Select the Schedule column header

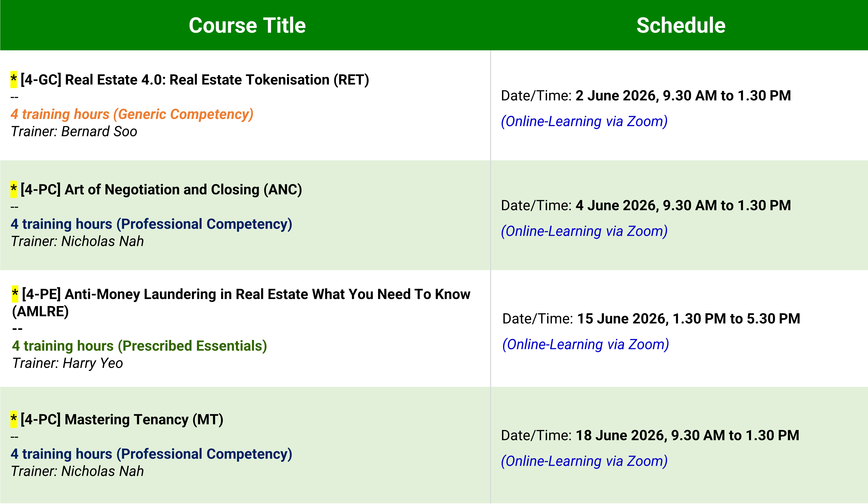(x=681, y=25)
